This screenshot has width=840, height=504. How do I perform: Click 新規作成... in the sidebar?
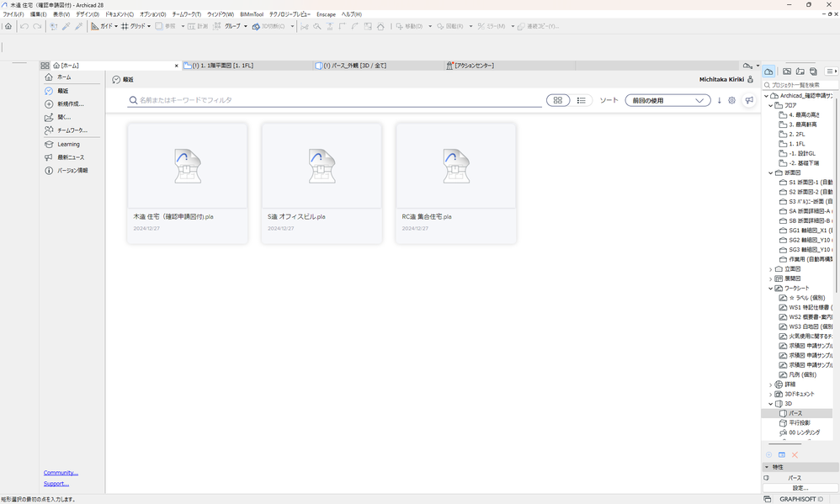pyautogui.click(x=72, y=103)
